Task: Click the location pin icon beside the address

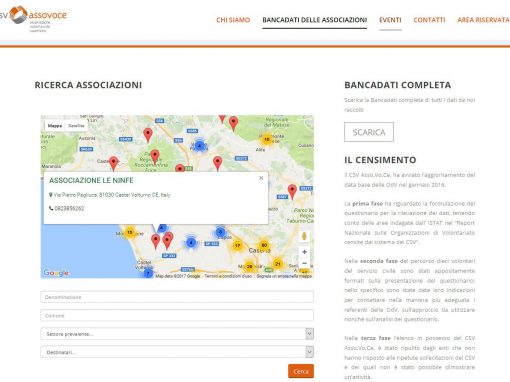Action: [51, 195]
